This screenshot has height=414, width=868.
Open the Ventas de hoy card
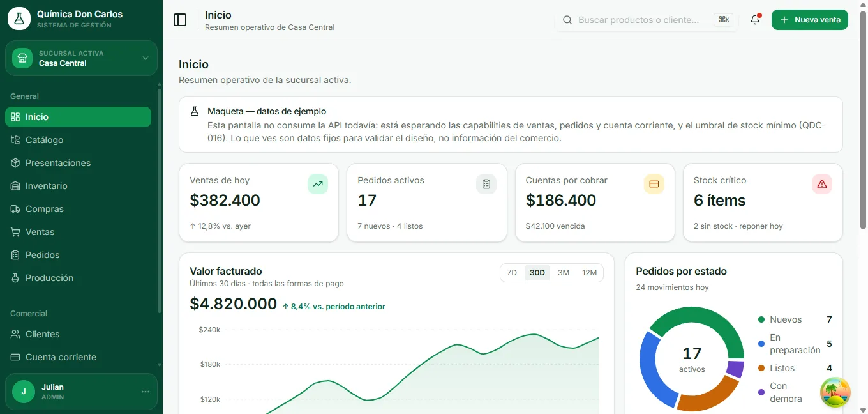coord(258,203)
